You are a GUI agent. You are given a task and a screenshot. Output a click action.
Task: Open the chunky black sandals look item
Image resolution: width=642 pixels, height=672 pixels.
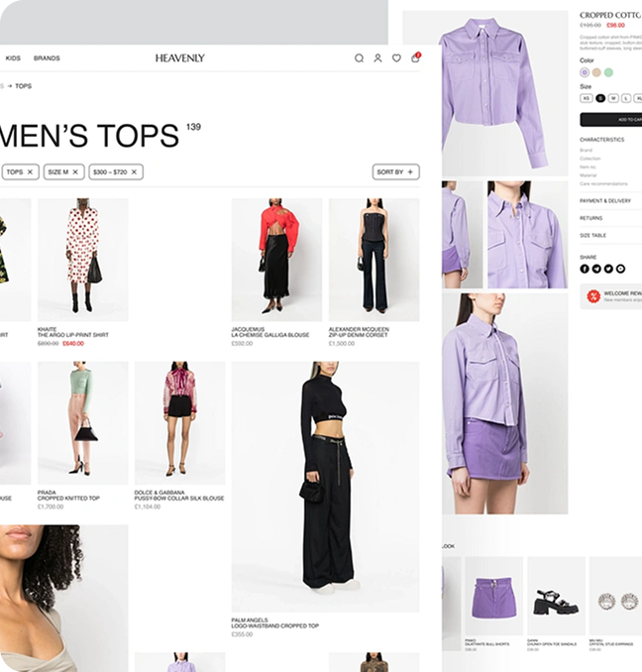[x=556, y=596]
